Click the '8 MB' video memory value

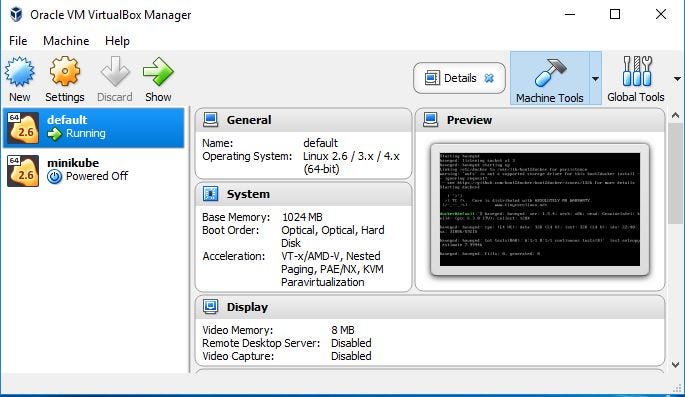coord(343,330)
